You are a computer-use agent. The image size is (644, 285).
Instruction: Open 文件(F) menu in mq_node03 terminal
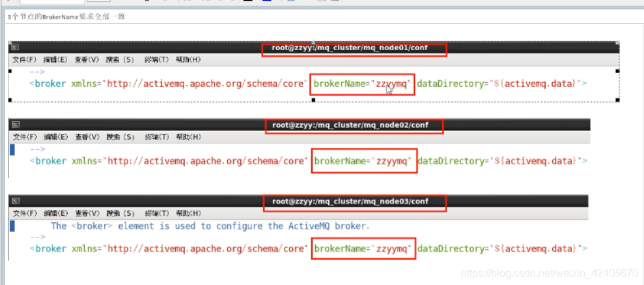coord(25,213)
